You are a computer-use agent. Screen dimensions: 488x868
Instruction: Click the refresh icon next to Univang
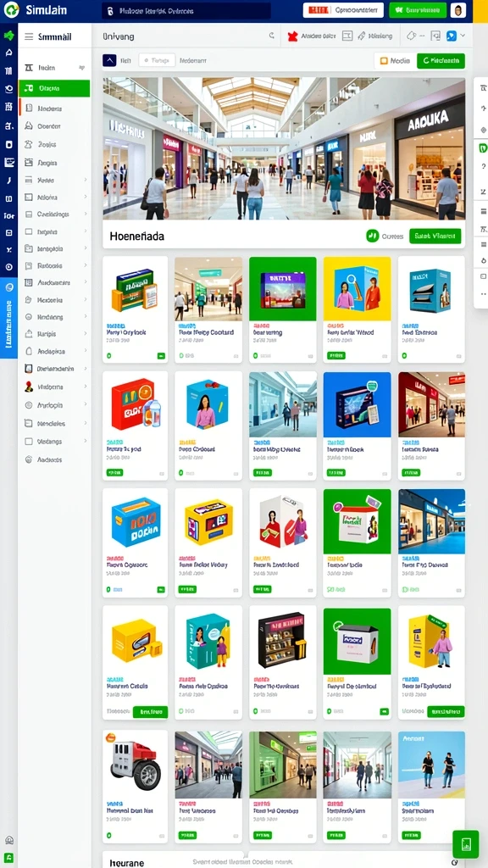coord(272,36)
